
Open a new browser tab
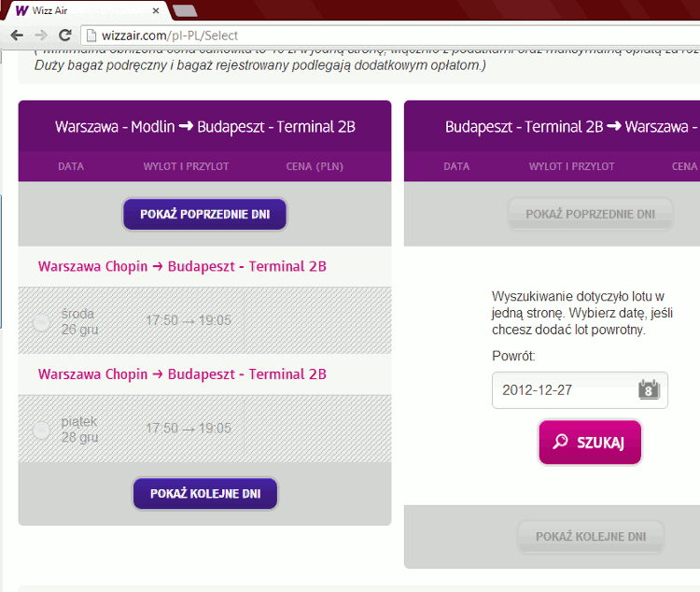[184, 10]
